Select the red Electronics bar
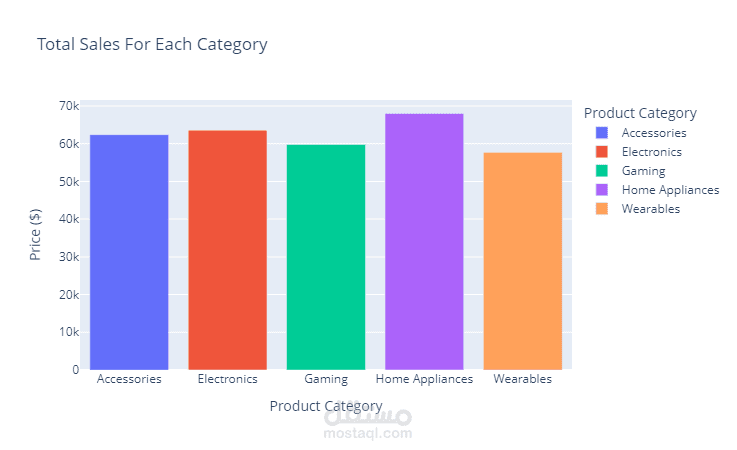Screen dimensions: 737x450 click(x=227, y=250)
